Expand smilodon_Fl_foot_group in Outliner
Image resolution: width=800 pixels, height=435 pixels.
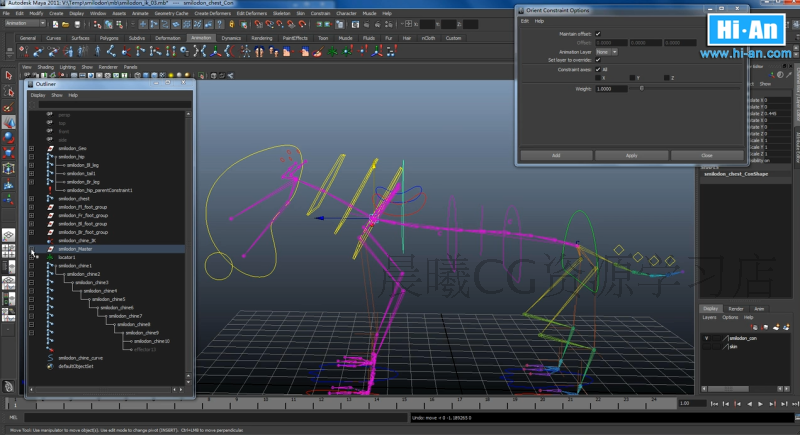32,207
